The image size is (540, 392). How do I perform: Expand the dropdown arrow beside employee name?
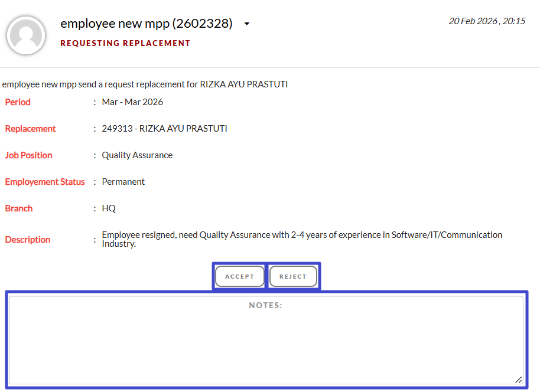click(x=247, y=24)
